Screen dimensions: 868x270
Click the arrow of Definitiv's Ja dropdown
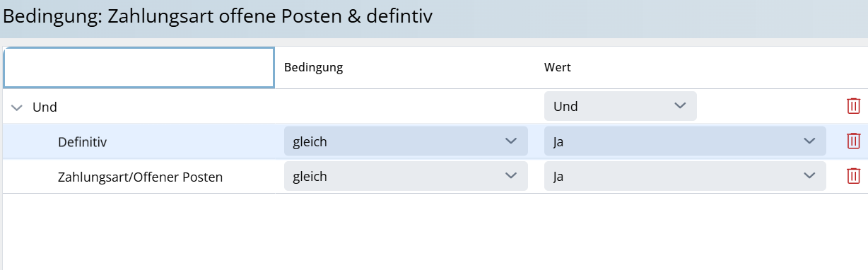click(x=809, y=141)
